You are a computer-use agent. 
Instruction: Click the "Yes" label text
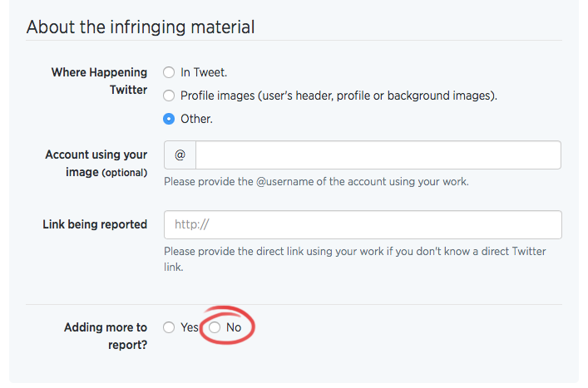(x=190, y=327)
